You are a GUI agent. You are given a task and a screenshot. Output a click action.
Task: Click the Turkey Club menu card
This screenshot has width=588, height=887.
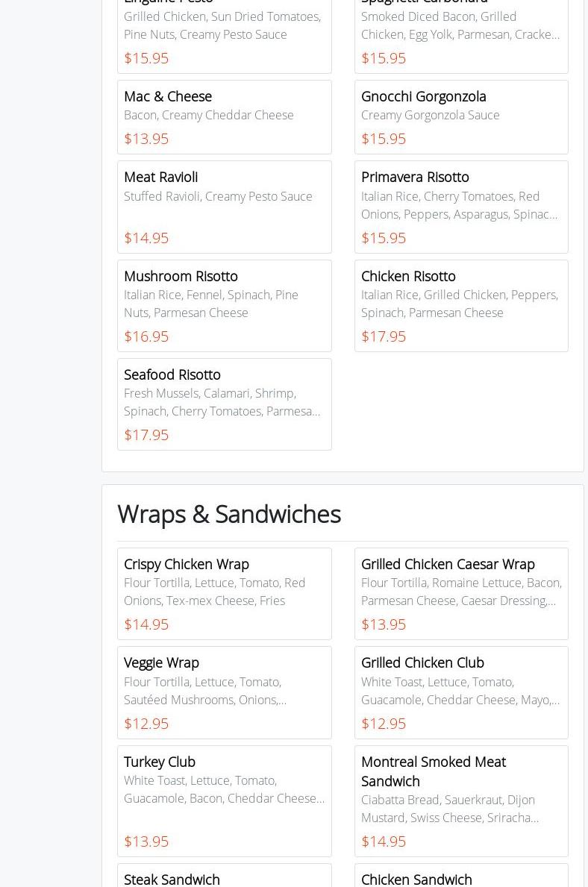tap(224, 800)
